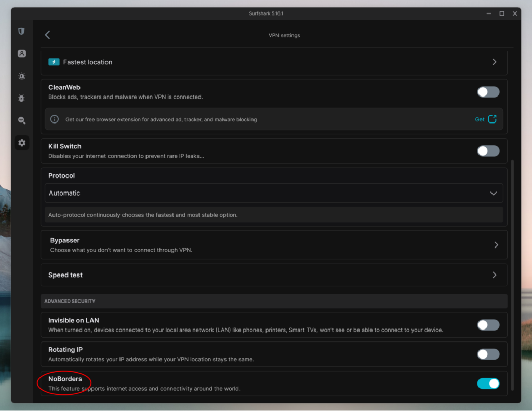Minimize the Surfshark window

489,13
